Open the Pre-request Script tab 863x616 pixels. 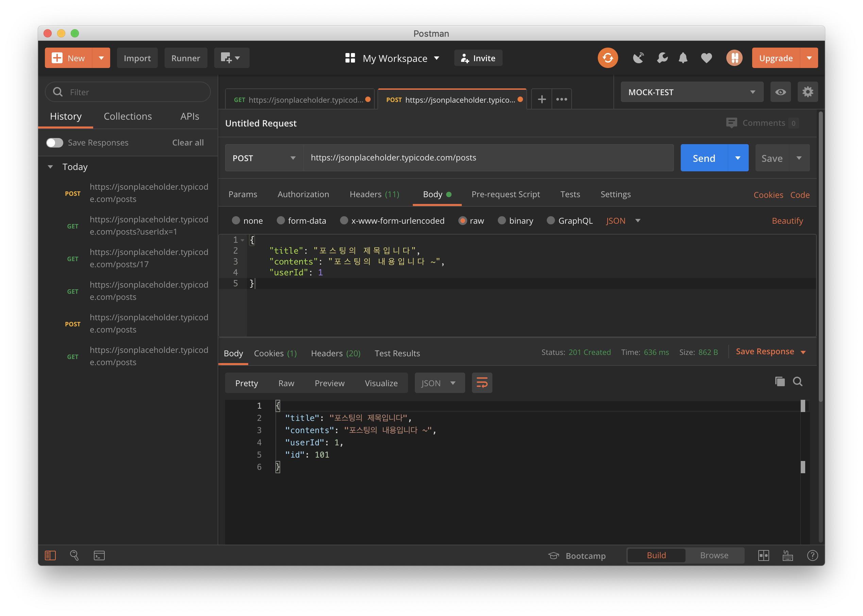pos(505,194)
